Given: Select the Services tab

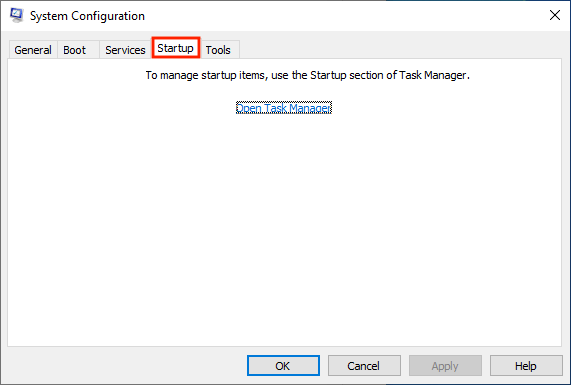Looking at the screenshot, I should coord(125,50).
